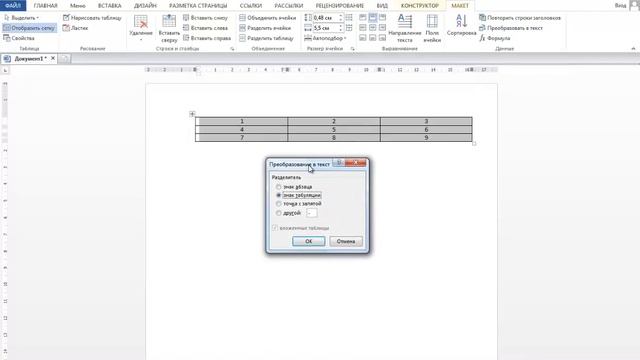This screenshot has height=360, width=640.
Task: Click Направление текста text direction
Action: coord(404,28)
